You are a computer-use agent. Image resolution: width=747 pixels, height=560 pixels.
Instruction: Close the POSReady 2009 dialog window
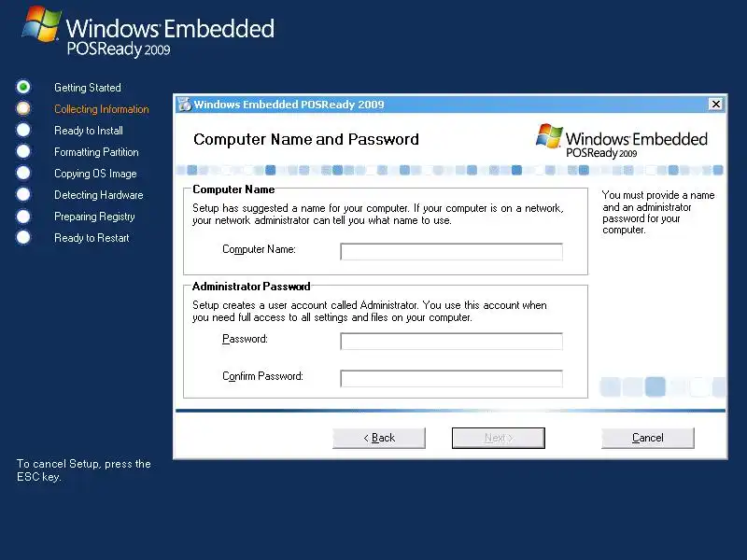[715, 104]
